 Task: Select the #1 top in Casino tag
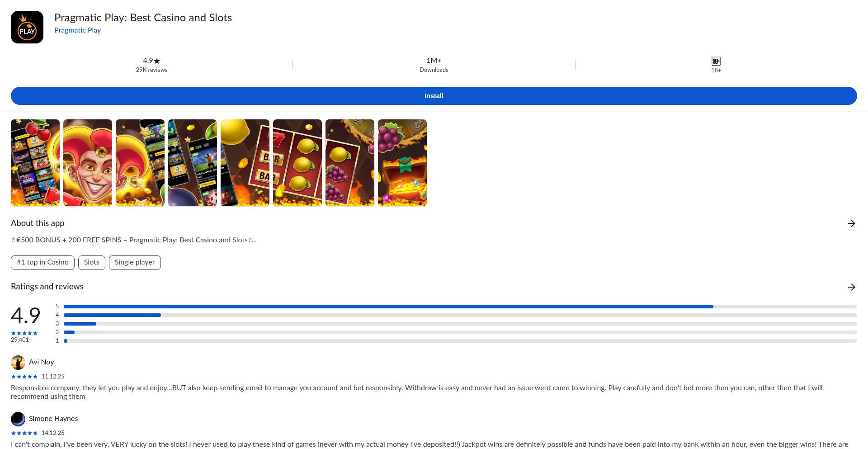coord(42,262)
